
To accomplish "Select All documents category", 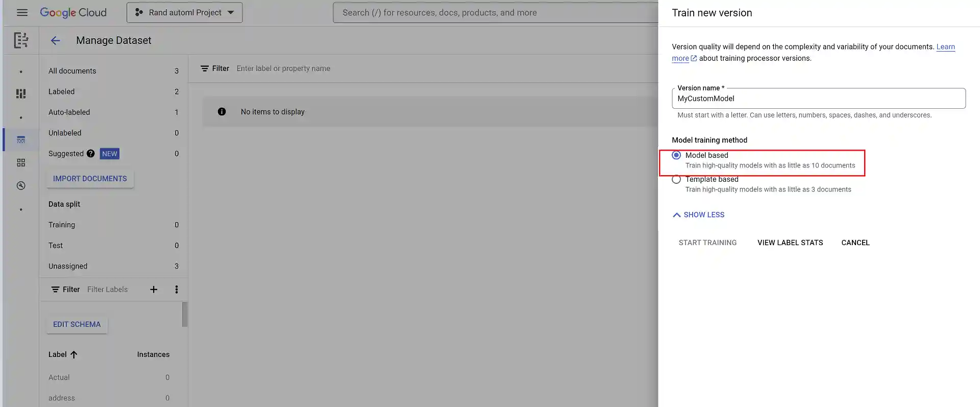I will pyautogui.click(x=113, y=71).
